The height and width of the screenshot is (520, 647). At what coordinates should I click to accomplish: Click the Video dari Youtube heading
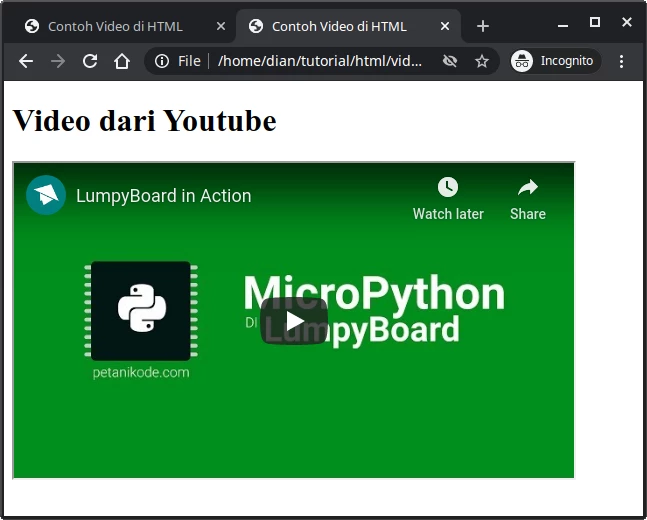click(144, 121)
